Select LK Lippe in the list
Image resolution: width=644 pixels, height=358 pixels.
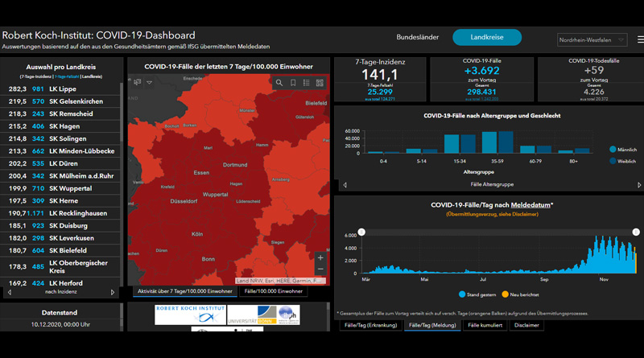click(x=60, y=89)
